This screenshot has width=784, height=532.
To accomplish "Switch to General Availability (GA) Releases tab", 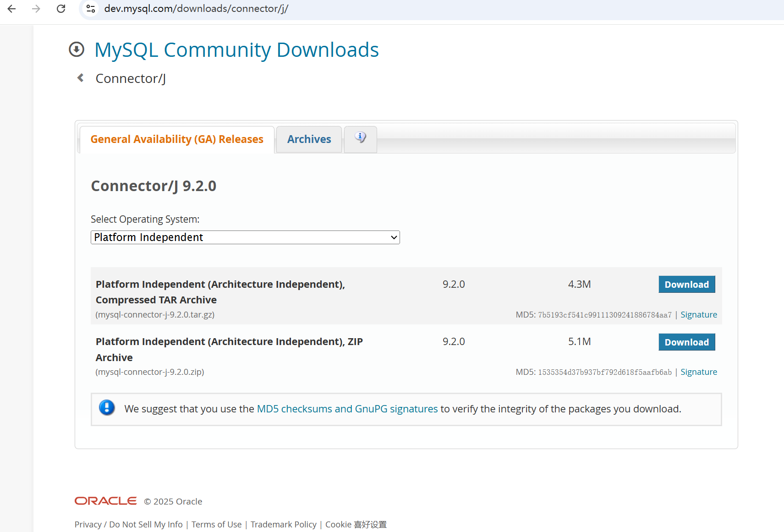I will pyautogui.click(x=177, y=139).
